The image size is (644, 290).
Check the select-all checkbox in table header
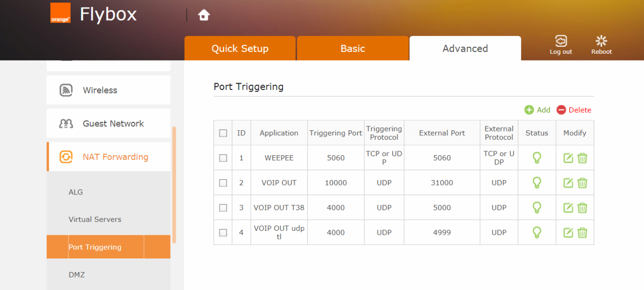[223, 133]
